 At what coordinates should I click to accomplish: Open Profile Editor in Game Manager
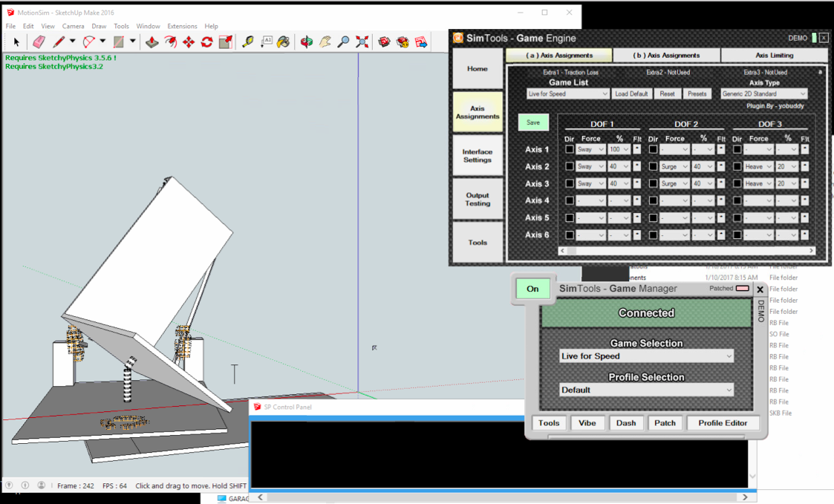723,422
